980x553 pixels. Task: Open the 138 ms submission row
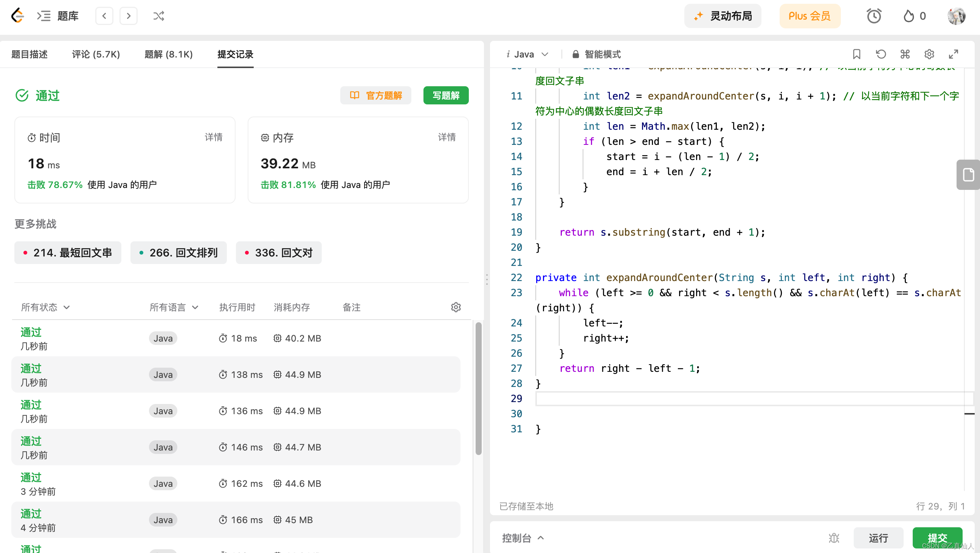[x=236, y=374]
